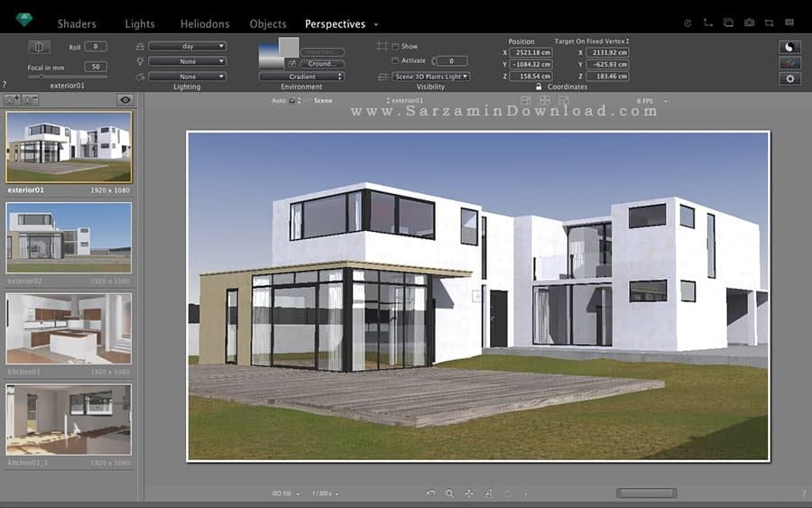Image resolution: width=812 pixels, height=508 pixels.
Task: Open the Scene:3D Plants:Light dropdown
Action: [430, 77]
